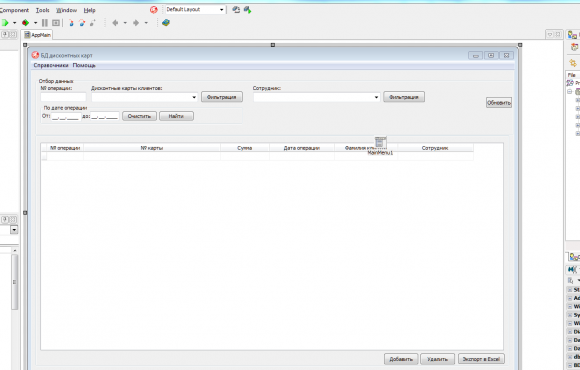Image resolution: width=580 pixels, height=370 pixels.
Task: Click the Обновить button
Action: [x=499, y=103]
